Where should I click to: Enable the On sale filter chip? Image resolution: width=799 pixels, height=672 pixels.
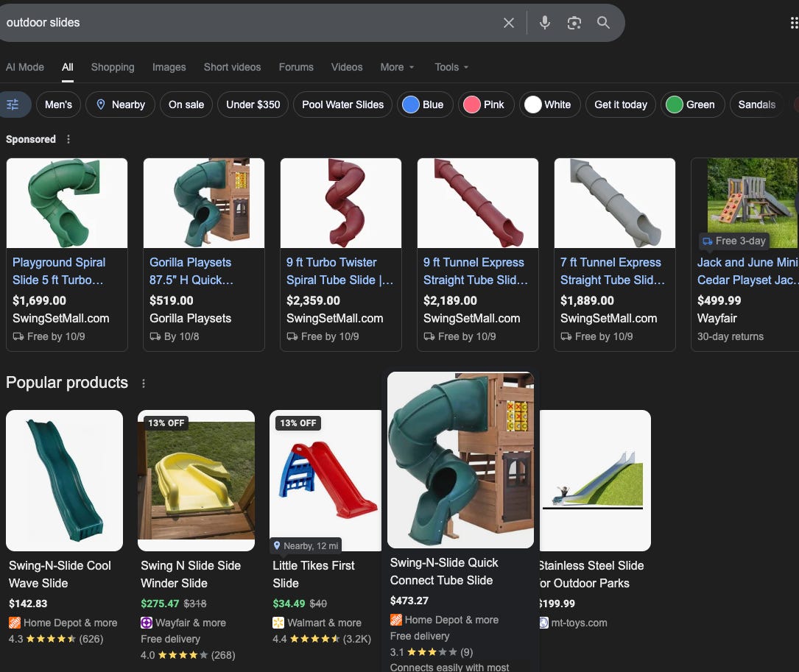[186, 105]
